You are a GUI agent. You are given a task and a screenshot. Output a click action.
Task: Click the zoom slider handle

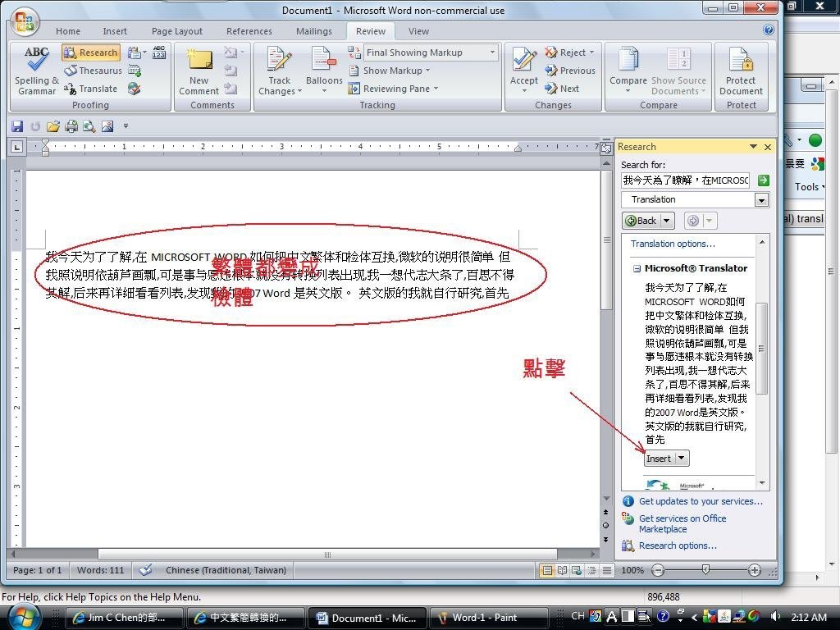(x=706, y=570)
